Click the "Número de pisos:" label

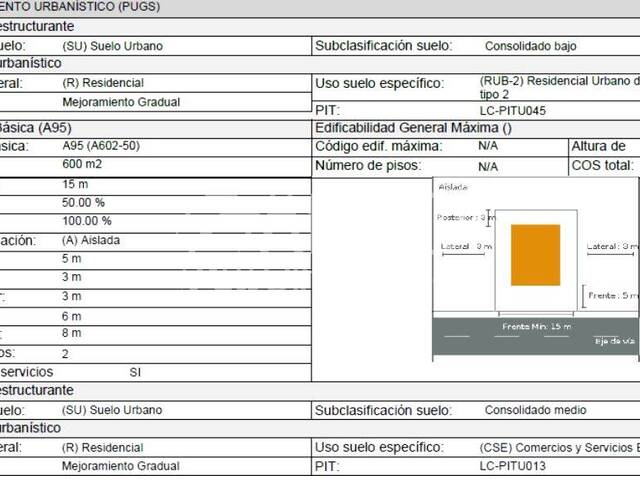[x=369, y=165]
